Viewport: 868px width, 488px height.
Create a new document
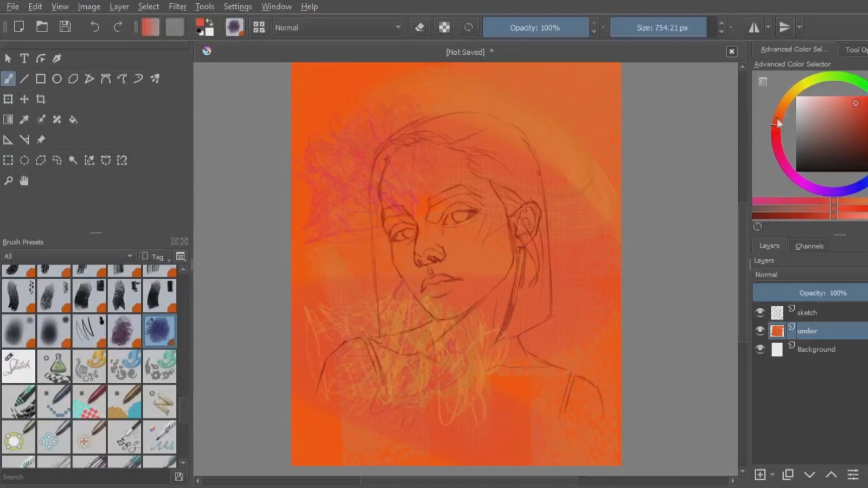tap(19, 27)
